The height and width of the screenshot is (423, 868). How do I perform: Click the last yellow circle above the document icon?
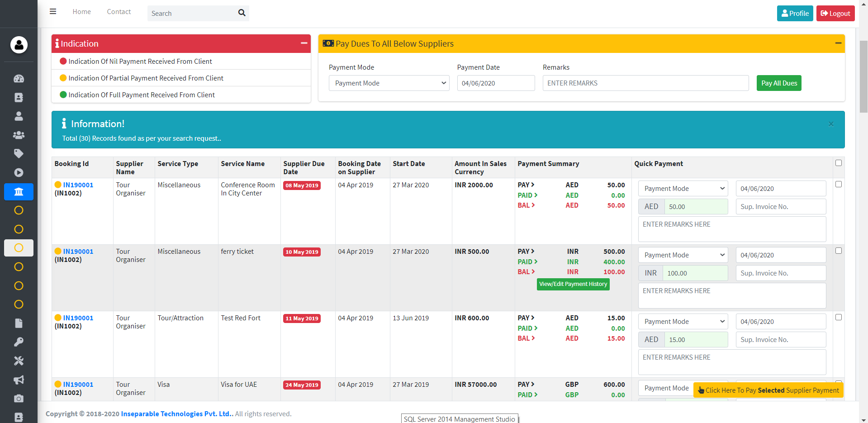coord(19,304)
